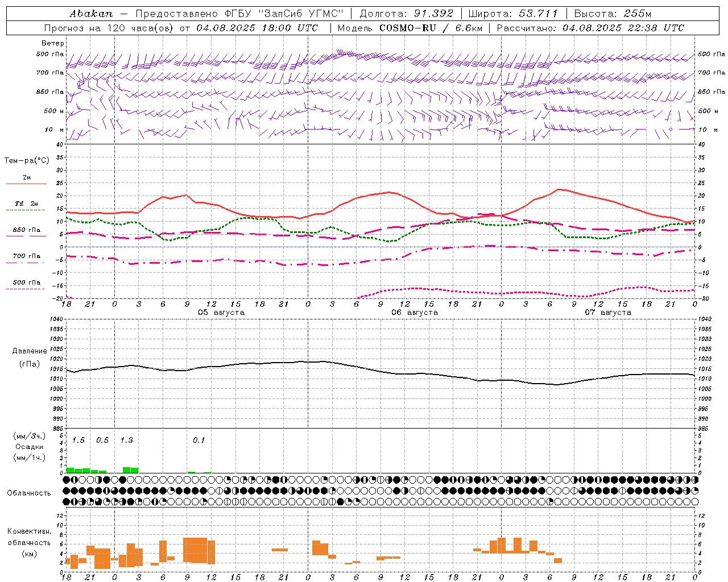The height and width of the screenshot is (582, 728).
Task: Click the '(мм/1ч.)' precipitation unit label
Action: coord(29,458)
